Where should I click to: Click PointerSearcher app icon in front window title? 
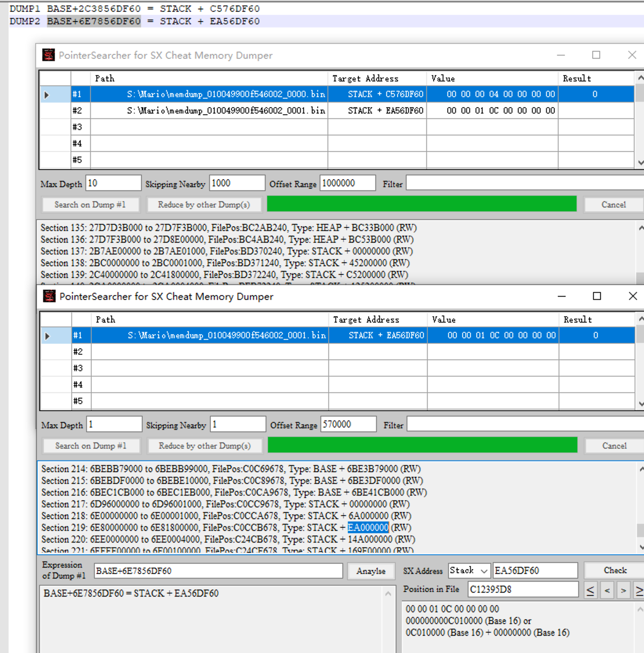click(49, 296)
